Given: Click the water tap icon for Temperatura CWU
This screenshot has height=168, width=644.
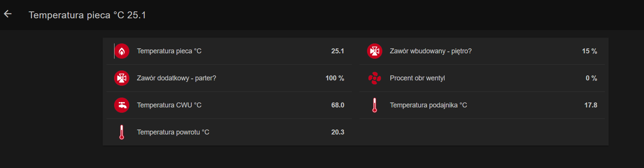Looking at the screenshot, I should pyautogui.click(x=122, y=105).
